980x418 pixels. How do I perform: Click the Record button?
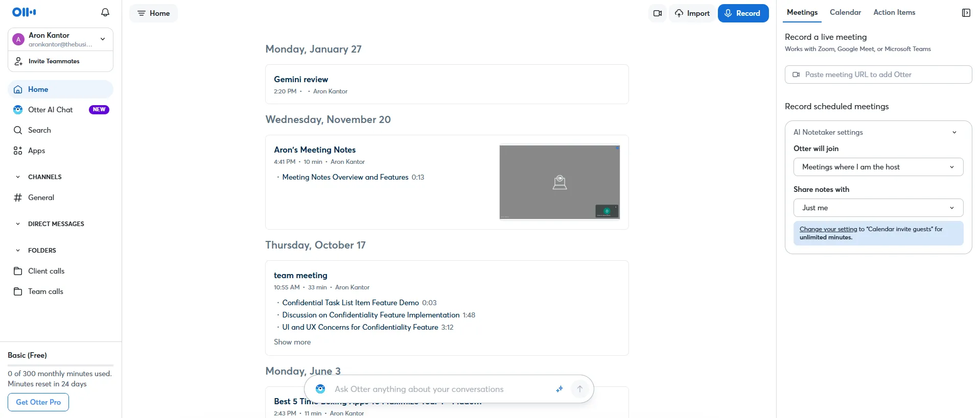pos(743,13)
